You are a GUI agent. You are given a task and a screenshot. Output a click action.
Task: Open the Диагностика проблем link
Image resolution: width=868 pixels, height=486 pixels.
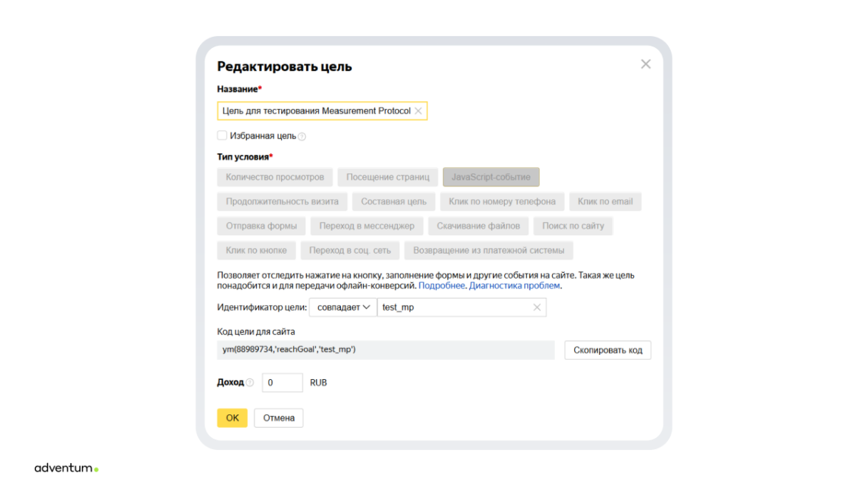click(514, 285)
